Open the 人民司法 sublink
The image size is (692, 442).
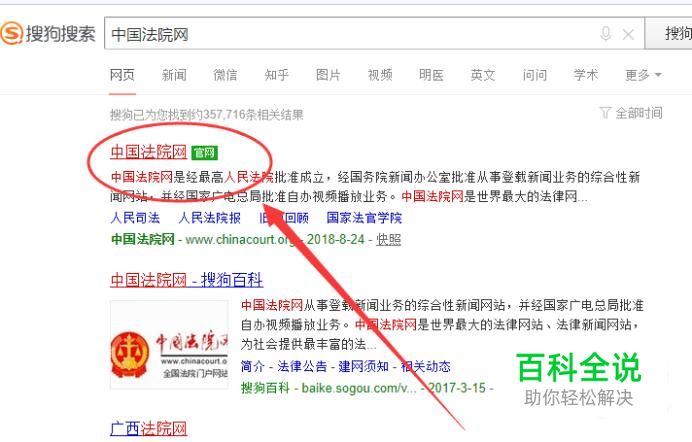pos(135,218)
